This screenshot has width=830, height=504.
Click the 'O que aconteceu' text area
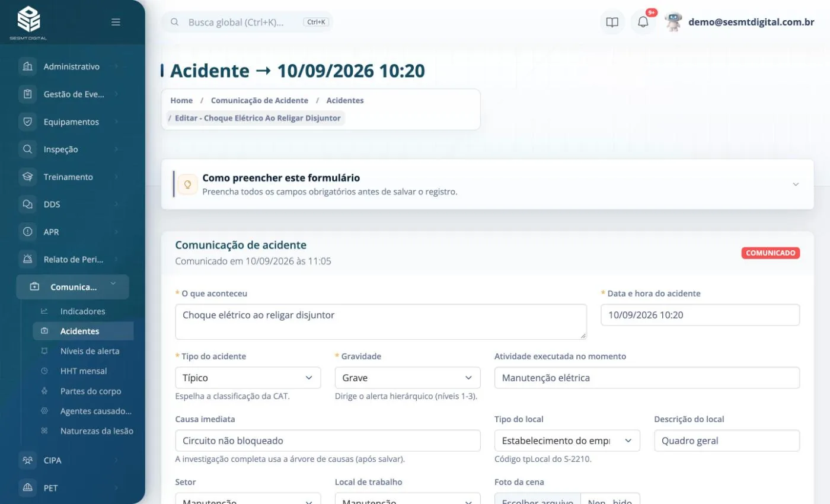(x=381, y=322)
